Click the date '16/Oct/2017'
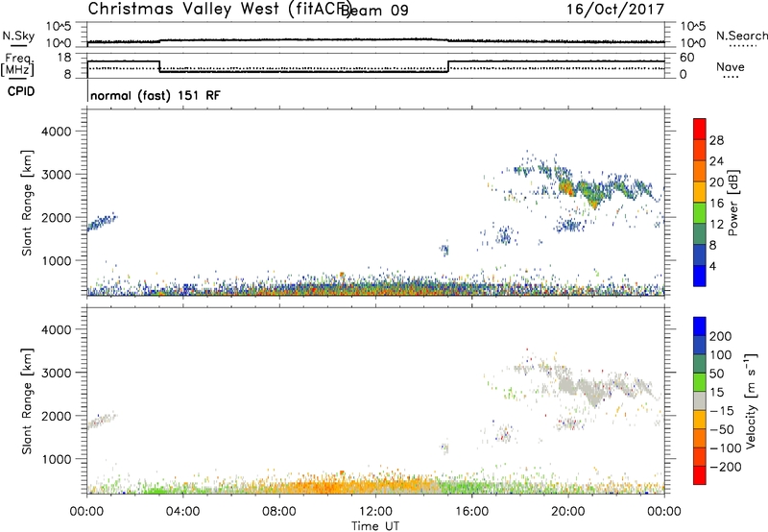The height and width of the screenshot is (532, 768). click(x=615, y=10)
